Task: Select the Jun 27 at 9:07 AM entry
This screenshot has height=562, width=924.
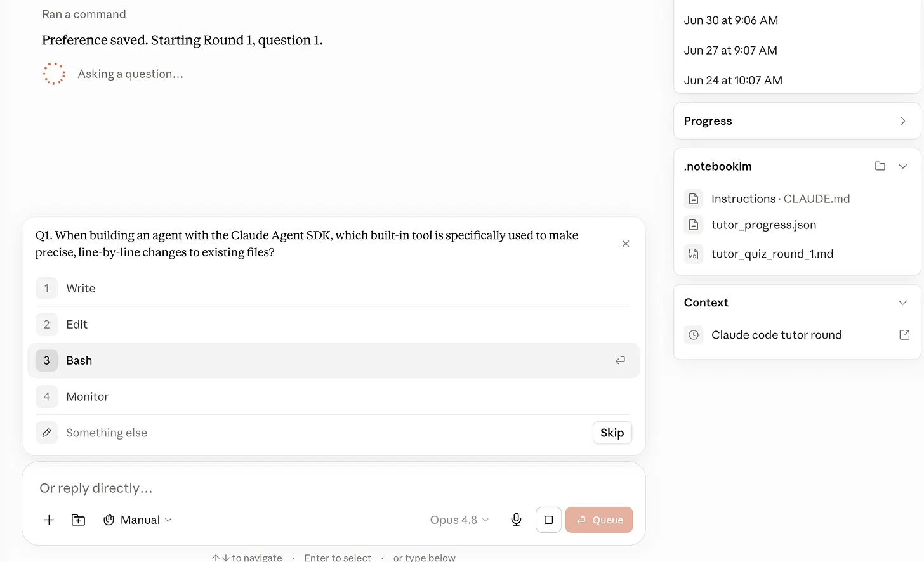Action: pos(730,50)
